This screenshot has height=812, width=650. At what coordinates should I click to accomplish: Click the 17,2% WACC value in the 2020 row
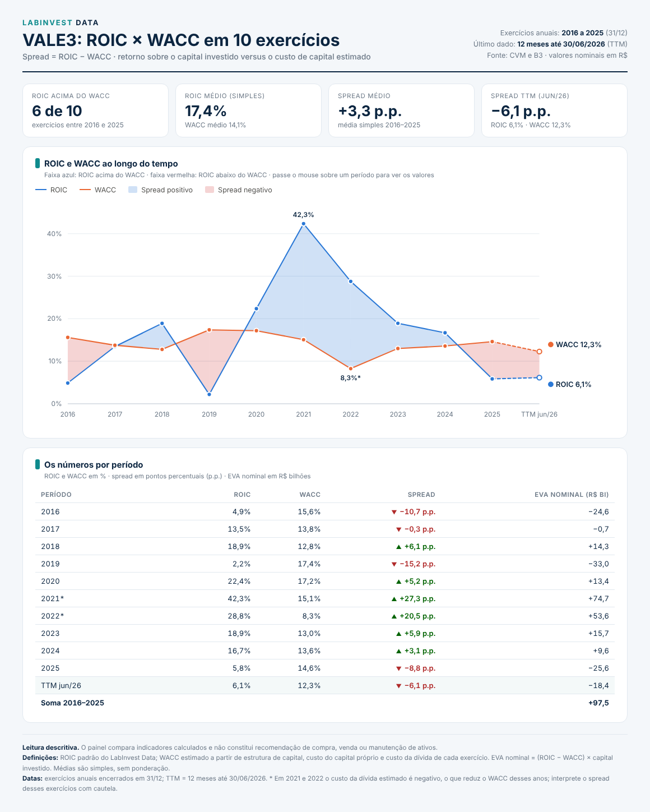point(309,582)
